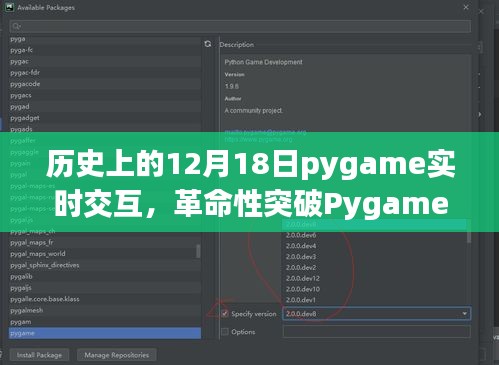Screen dimensions: 499x365
Task: Toggle the Specify version checkbox
Action: pos(225,314)
